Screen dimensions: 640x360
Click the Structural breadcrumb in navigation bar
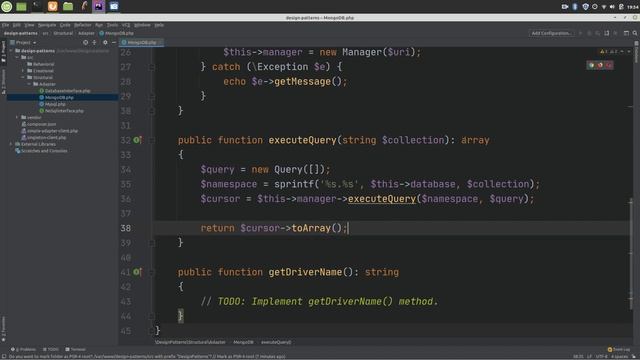[63, 33]
